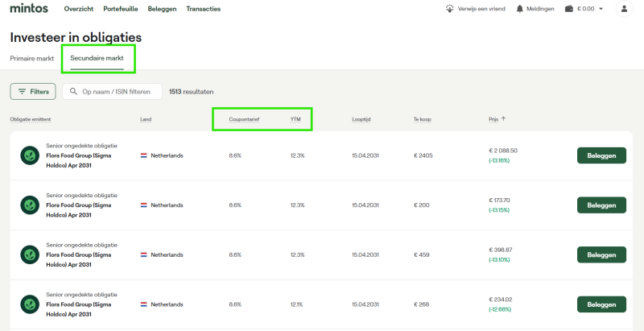
Task: Click Netherlands text in the € 200 row
Action: pyautogui.click(x=167, y=205)
